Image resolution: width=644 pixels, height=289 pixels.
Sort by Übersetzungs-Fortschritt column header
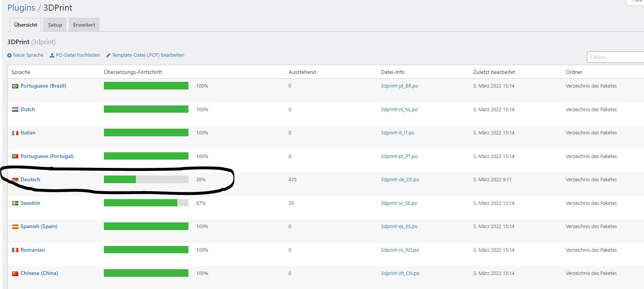133,72
